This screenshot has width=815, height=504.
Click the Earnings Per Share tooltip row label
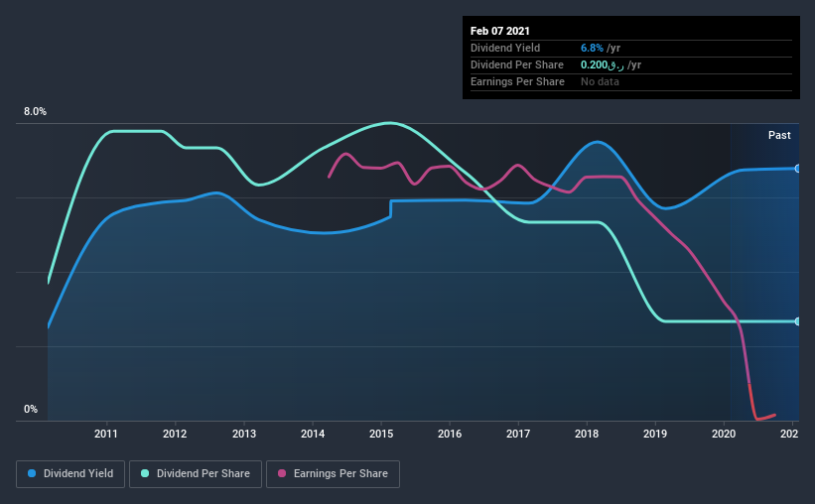[517, 81]
